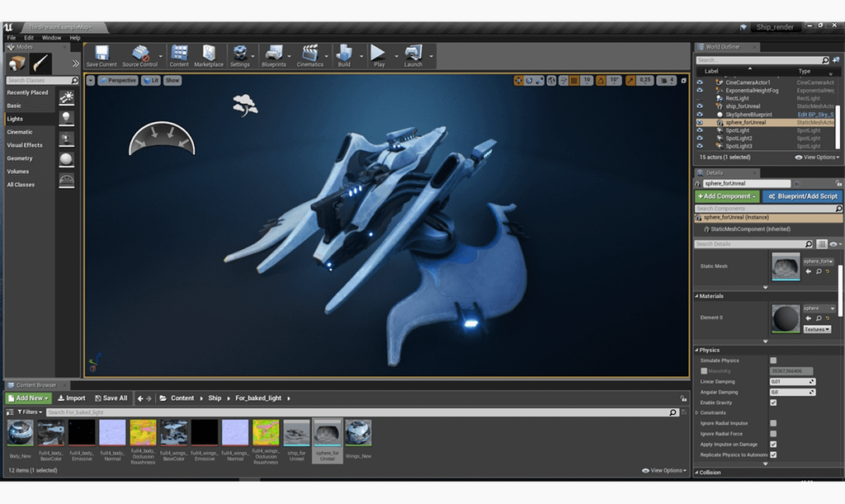Screen dimensions: 845x504
Task: Browse to Static Mesh asset magnifier icon
Action: (x=819, y=271)
